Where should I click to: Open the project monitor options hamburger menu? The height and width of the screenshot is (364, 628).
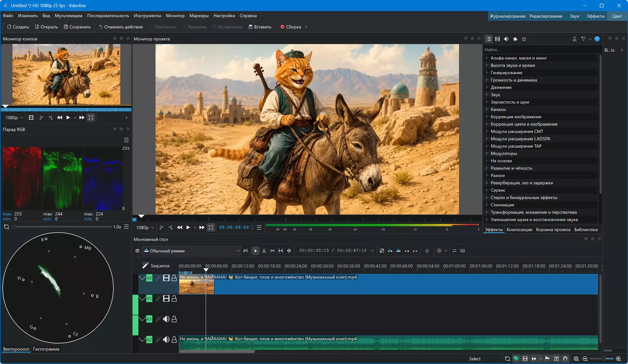click(259, 227)
